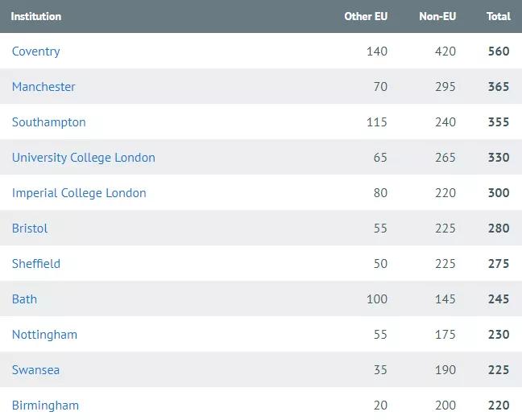The width and height of the screenshot is (522, 420).
Task: Click the Birmingham link
Action: (x=45, y=406)
